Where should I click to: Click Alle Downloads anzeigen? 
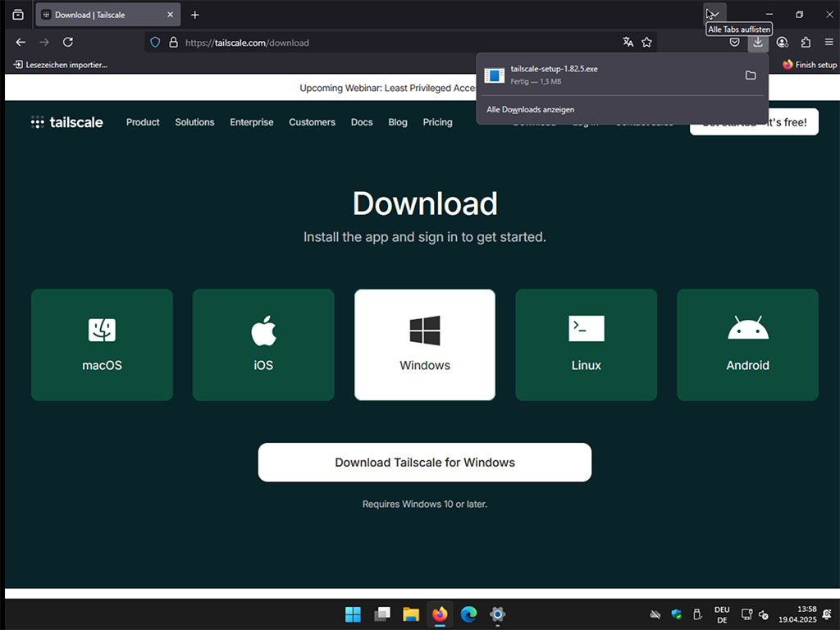tap(531, 109)
